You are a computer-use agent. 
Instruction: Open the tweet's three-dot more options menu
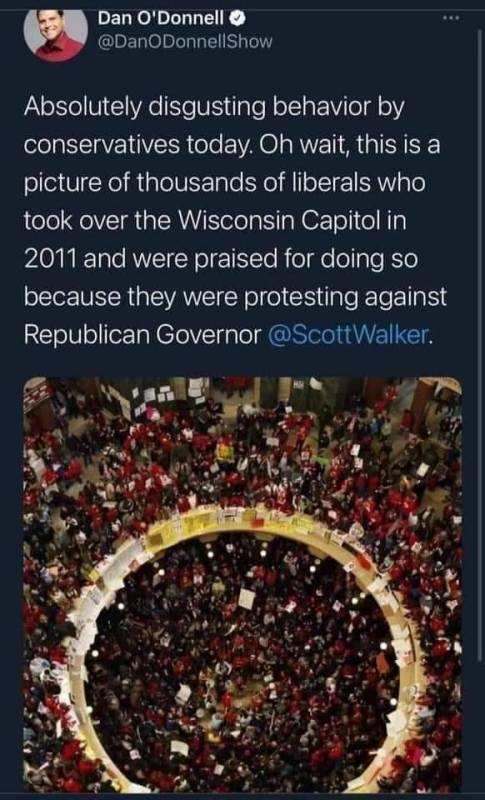(x=451, y=18)
